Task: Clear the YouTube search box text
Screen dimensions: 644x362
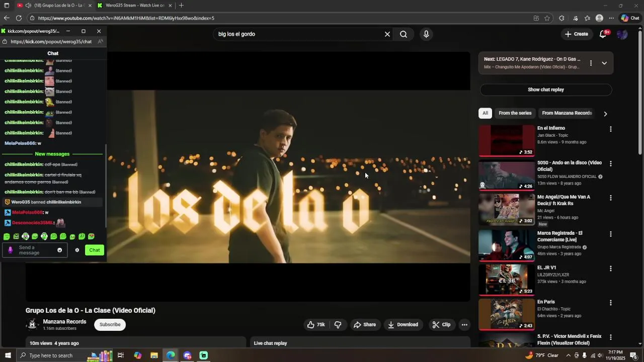Action: tap(387, 34)
